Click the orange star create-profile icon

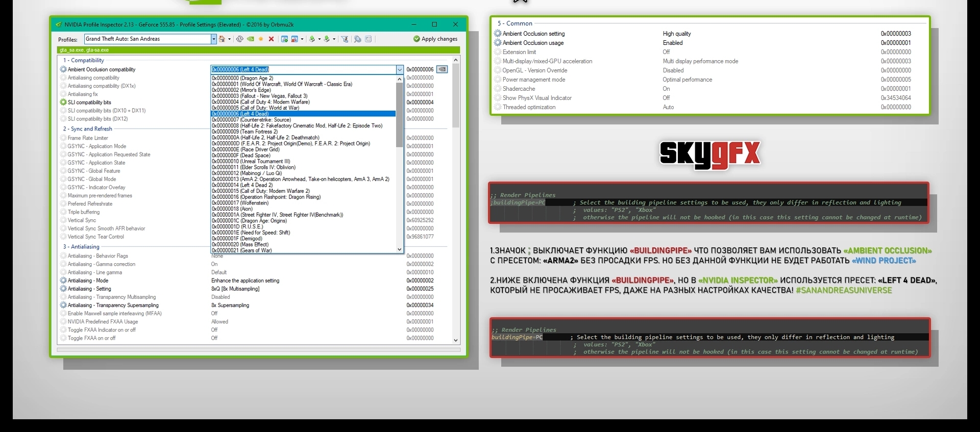(261, 39)
